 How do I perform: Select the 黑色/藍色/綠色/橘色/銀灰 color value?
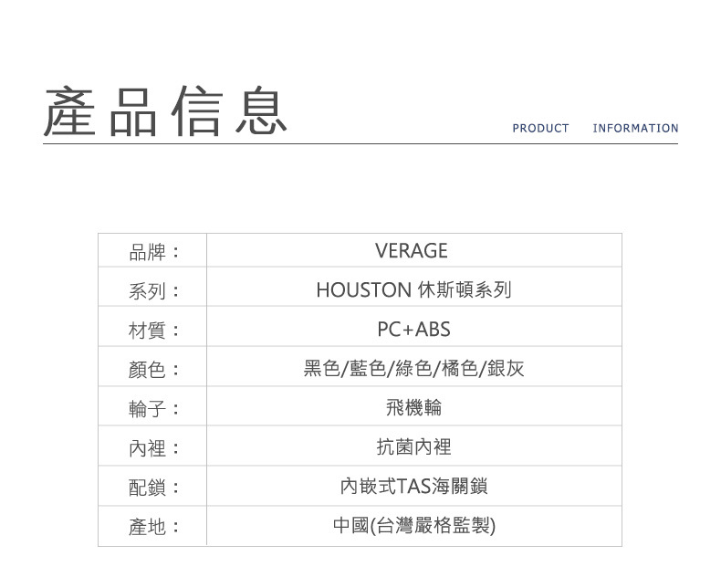tap(413, 369)
